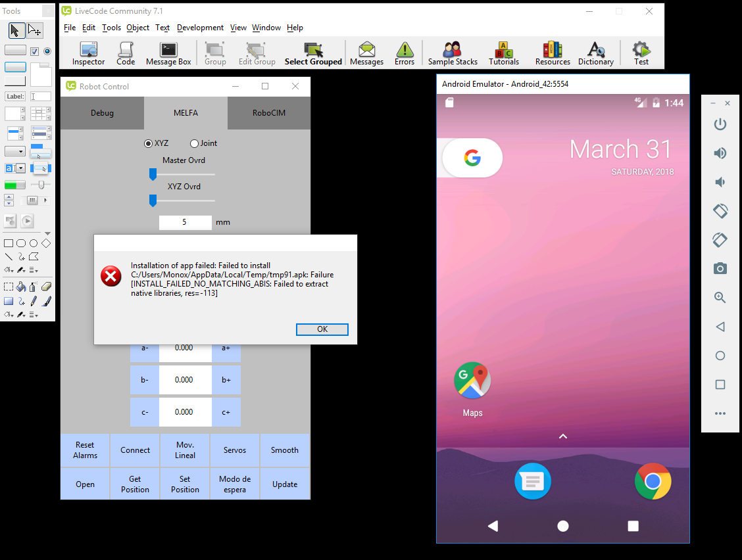Click the c axis value field 0.000
The height and width of the screenshot is (560, 742).
pyautogui.click(x=185, y=412)
